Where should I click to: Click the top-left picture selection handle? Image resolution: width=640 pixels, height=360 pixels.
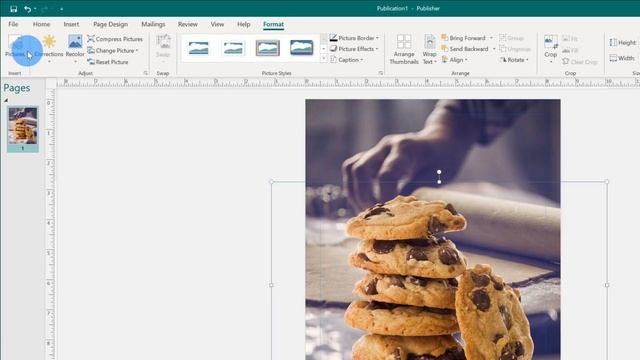(271, 182)
